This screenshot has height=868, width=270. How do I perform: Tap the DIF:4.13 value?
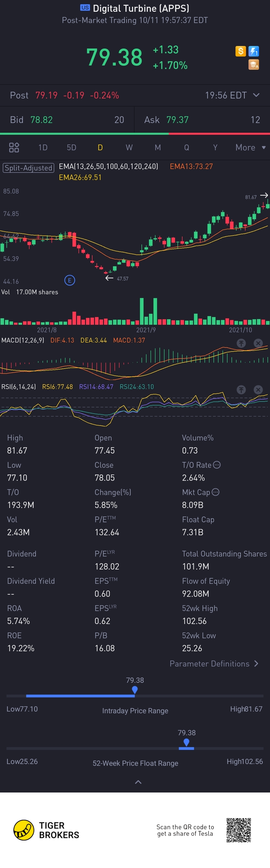coord(62,340)
